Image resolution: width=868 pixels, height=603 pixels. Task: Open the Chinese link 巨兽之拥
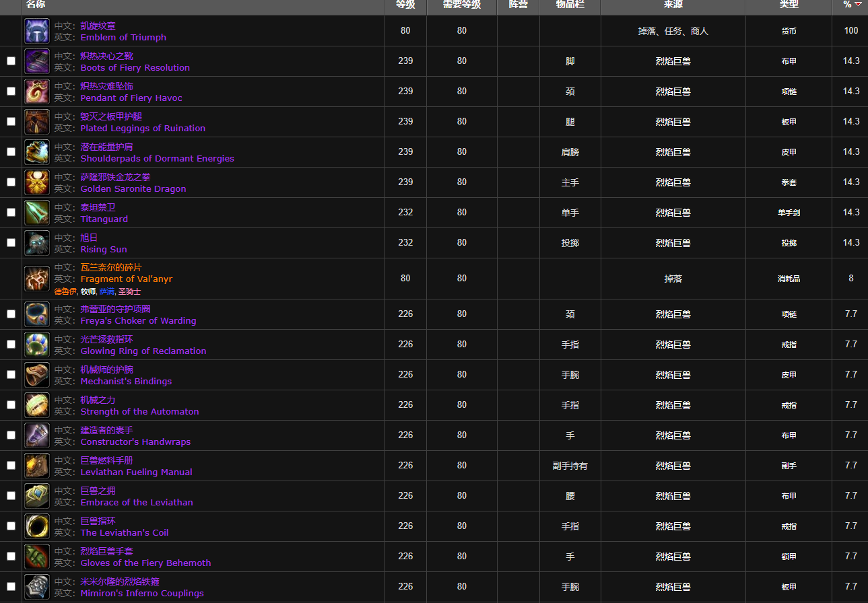pyautogui.click(x=98, y=491)
